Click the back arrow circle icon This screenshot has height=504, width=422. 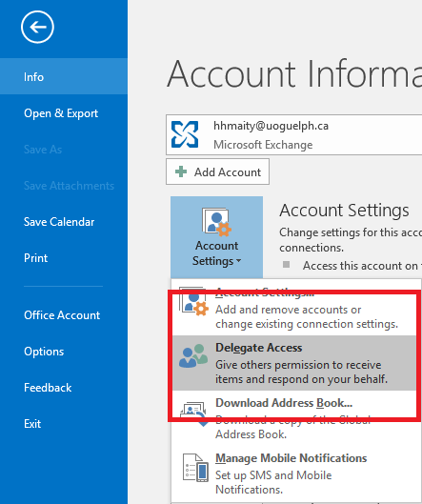[x=37, y=27]
